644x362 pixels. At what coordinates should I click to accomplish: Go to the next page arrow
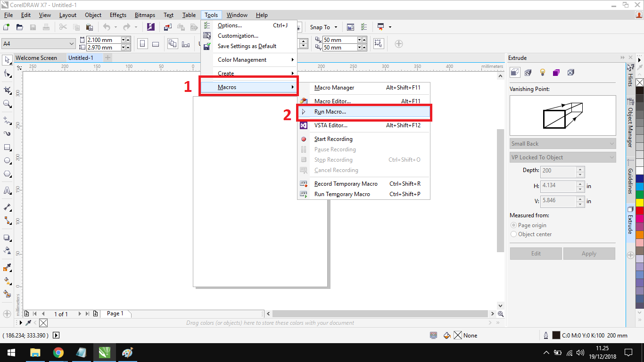[x=80, y=314]
